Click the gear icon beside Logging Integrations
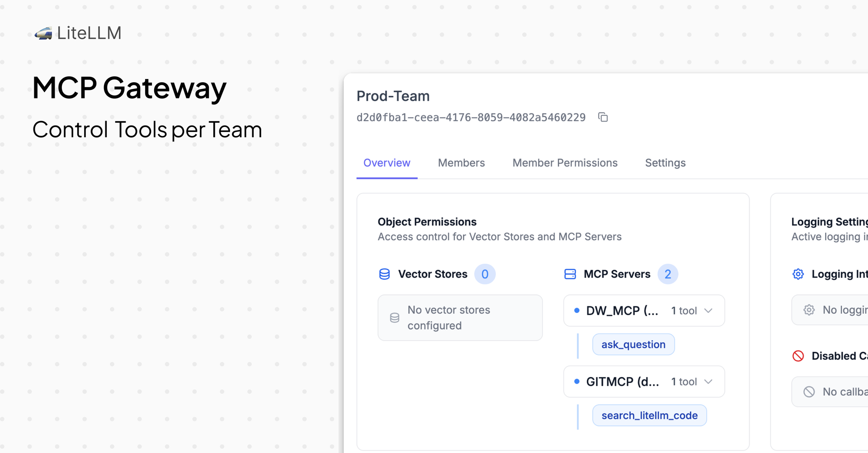The image size is (868, 453). pyautogui.click(x=798, y=274)
